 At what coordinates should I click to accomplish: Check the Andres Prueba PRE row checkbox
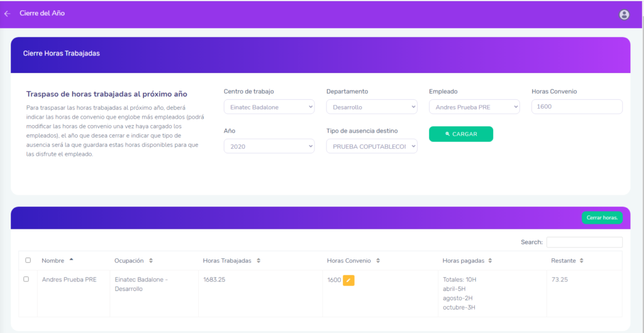(26, 279)
